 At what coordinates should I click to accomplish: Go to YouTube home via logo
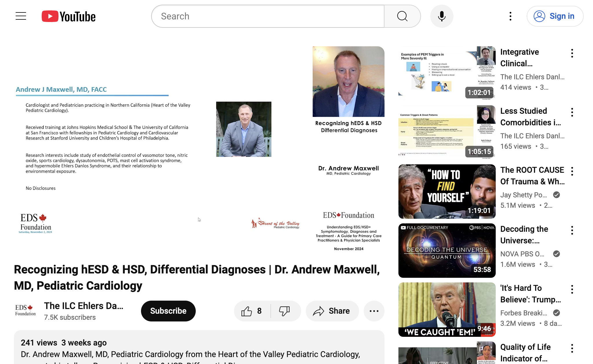(69, 16)
